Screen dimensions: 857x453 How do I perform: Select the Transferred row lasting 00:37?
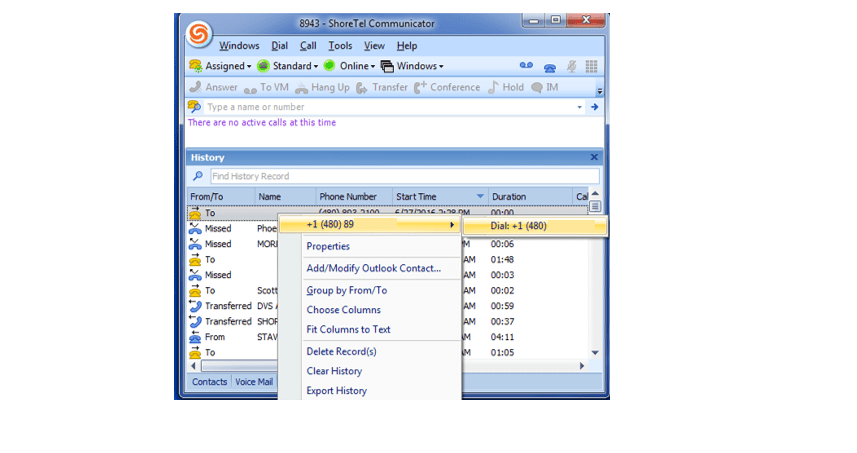388,322
